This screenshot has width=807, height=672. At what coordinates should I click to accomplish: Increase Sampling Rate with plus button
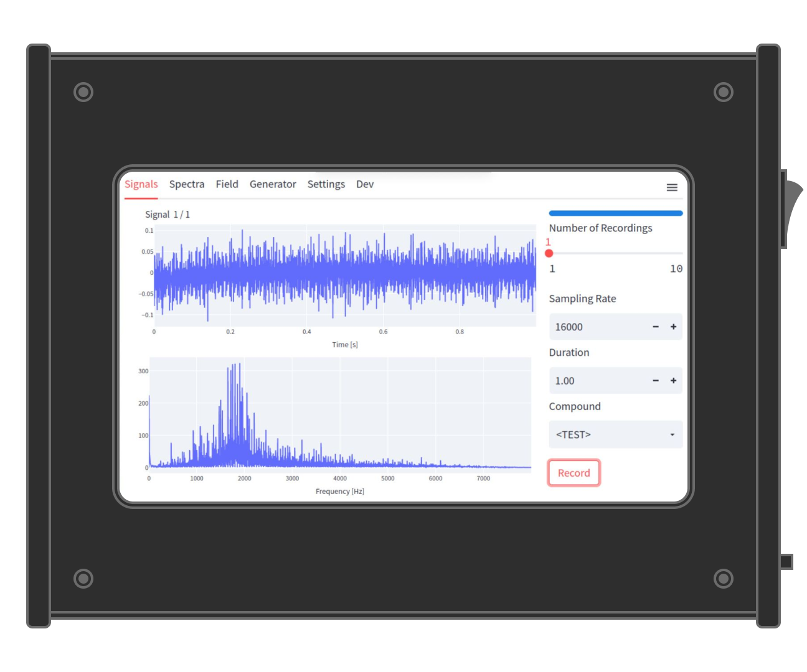tap(673, 327)
